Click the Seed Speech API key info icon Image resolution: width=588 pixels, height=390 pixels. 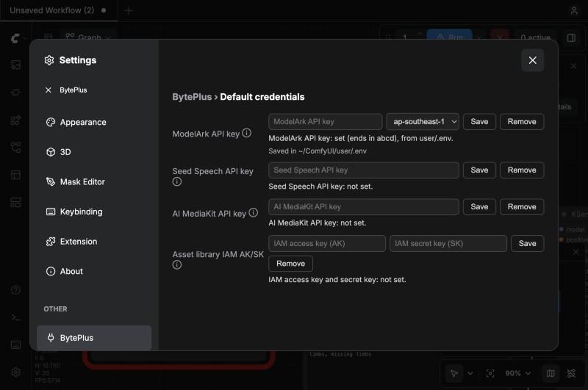click(177, 181)
